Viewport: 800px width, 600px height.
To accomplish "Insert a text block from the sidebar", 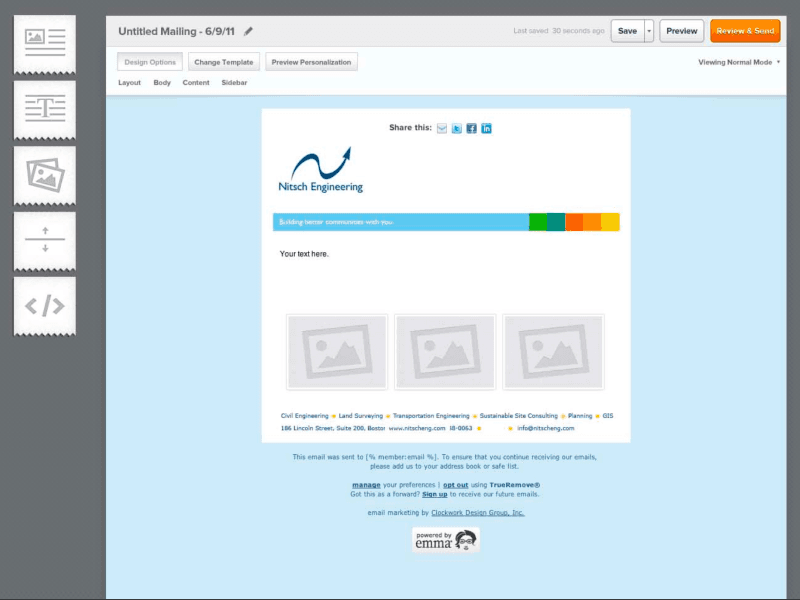I will click(x=44, y=106).
